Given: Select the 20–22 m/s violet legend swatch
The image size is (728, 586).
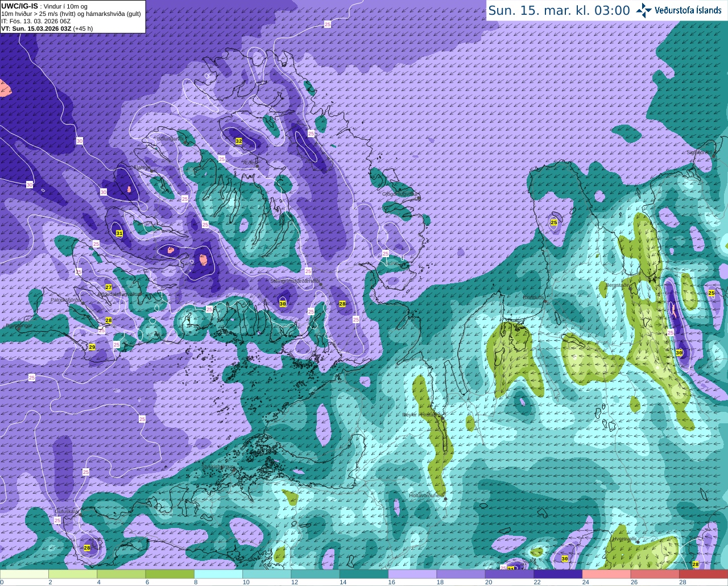Looking at the screenshot, I should [x=510, y=574].
